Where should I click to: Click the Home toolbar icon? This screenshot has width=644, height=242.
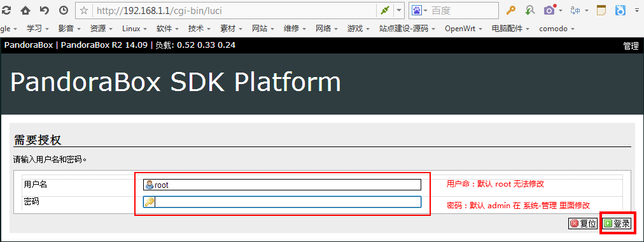25,10
